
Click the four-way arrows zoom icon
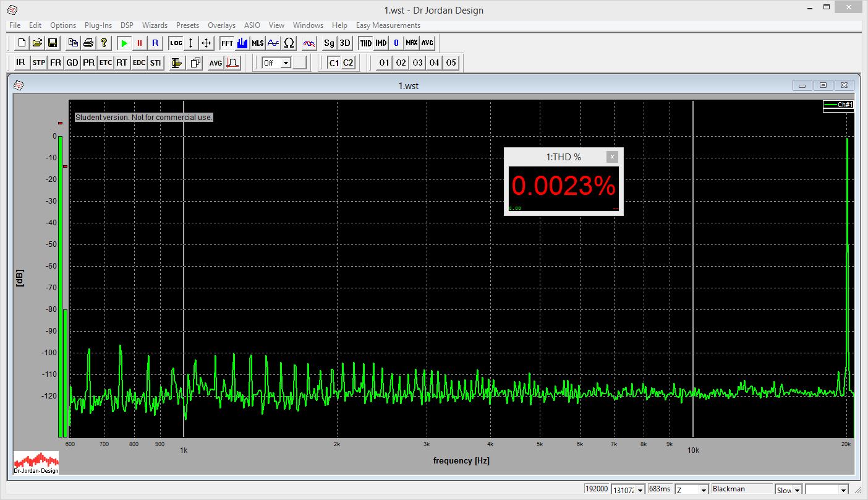pos(206,43)
